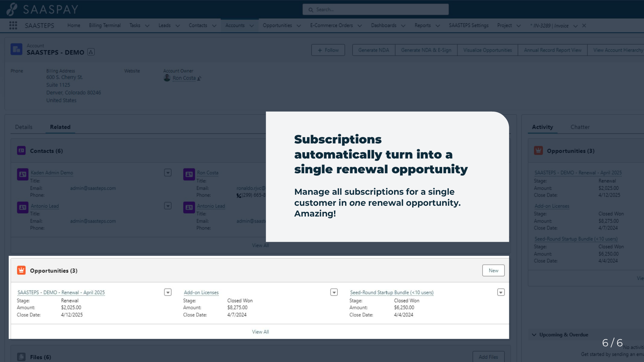Open Seed-Round Startup Bundle link in the related list
The image size is (644, 362).
tap(392, 292)
